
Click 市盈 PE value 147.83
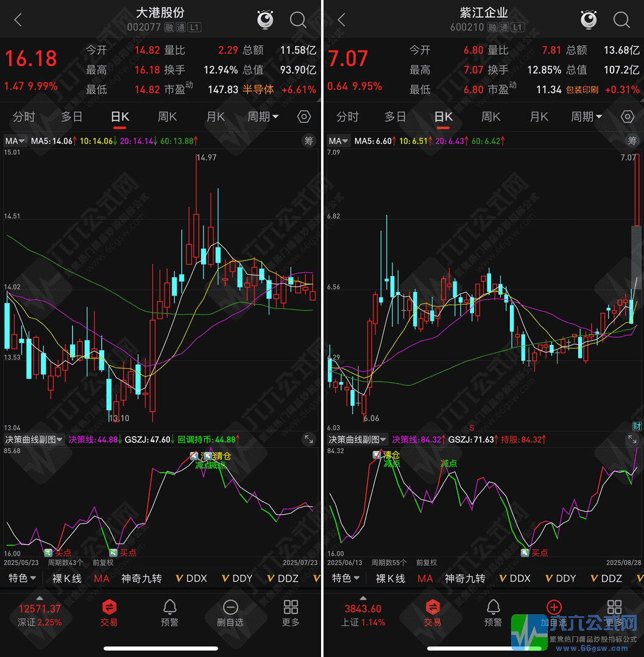click(x=223, y=89)
